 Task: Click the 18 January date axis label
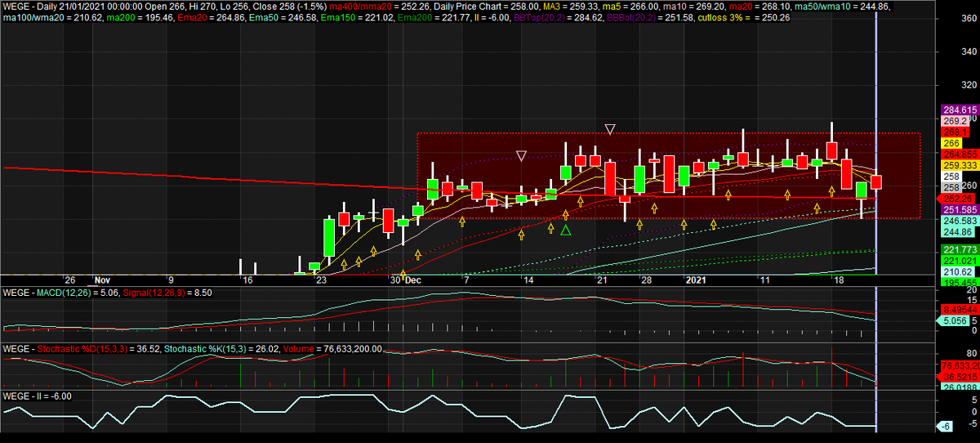pos(838,280)
